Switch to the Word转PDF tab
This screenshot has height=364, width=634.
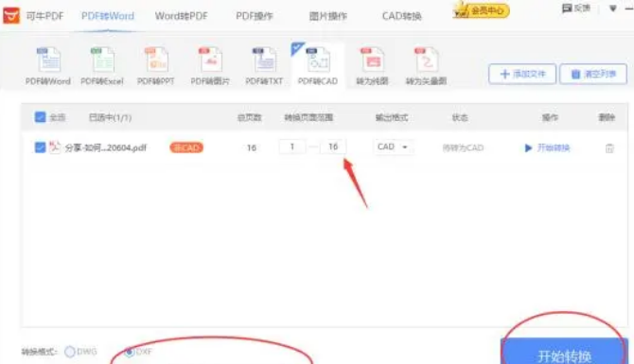[181, 16]
